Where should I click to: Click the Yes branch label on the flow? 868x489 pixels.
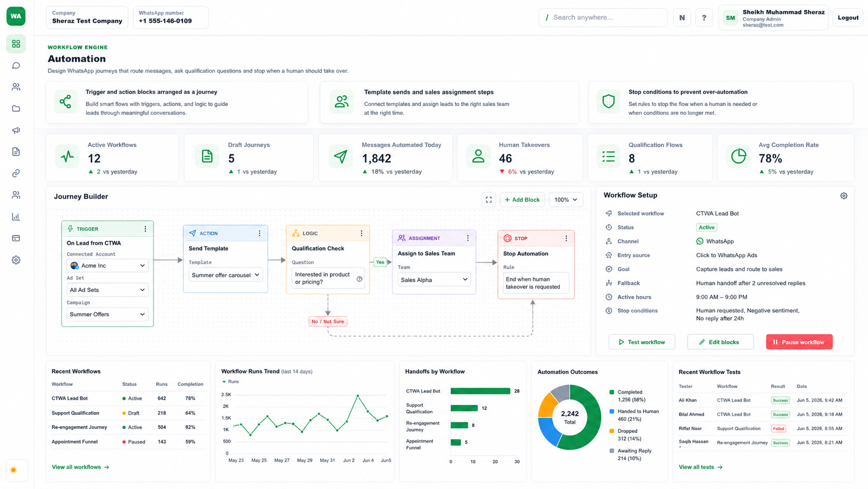click(x=381, y=262)
